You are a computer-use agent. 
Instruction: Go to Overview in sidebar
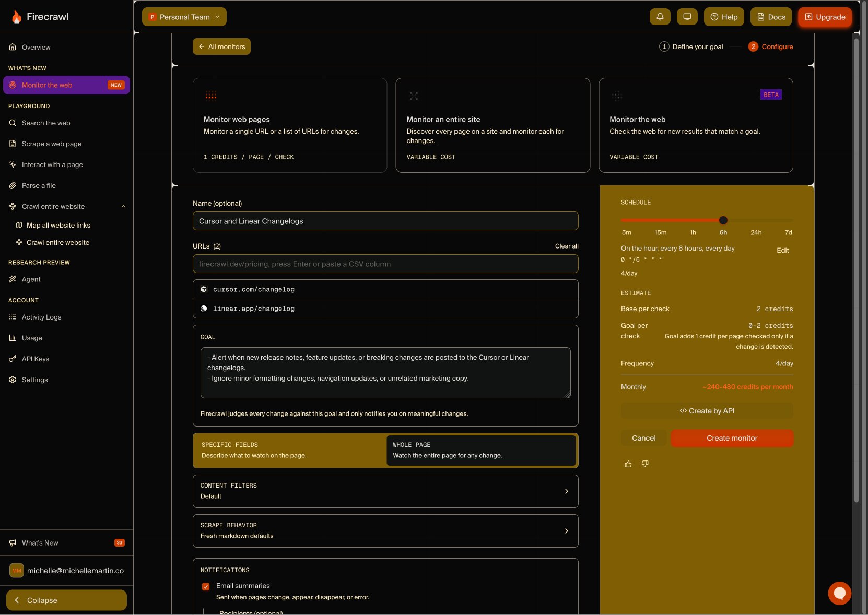pyautogui.click(x=66, y=47)
